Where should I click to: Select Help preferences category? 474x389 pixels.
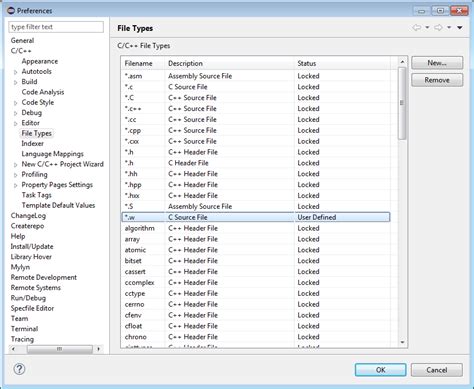(18, 236)
